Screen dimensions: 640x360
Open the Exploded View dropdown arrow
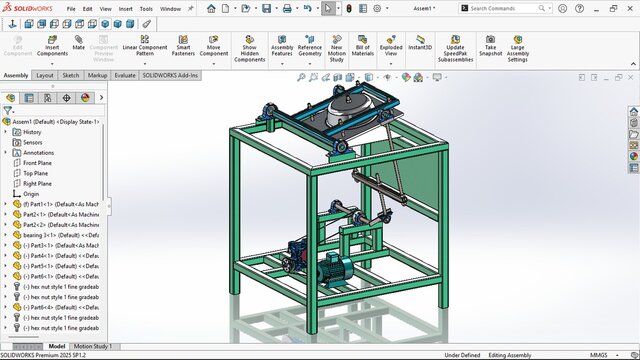tap(391, 64)
